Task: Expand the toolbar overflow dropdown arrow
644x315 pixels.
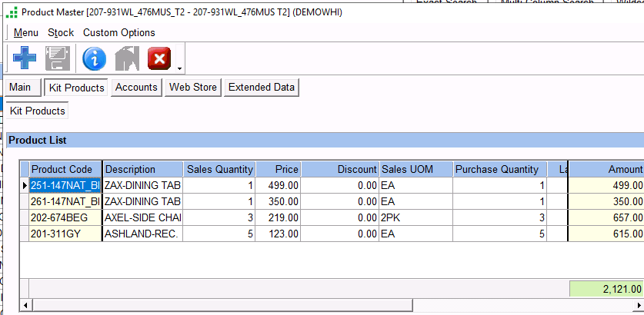Action: pyautogui.click(x=179, y=68)
